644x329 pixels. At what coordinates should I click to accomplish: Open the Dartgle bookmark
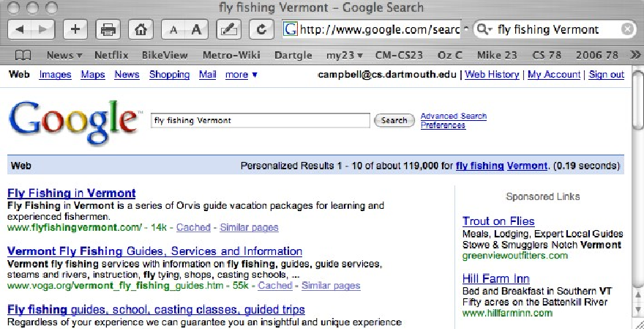[293, 55]
